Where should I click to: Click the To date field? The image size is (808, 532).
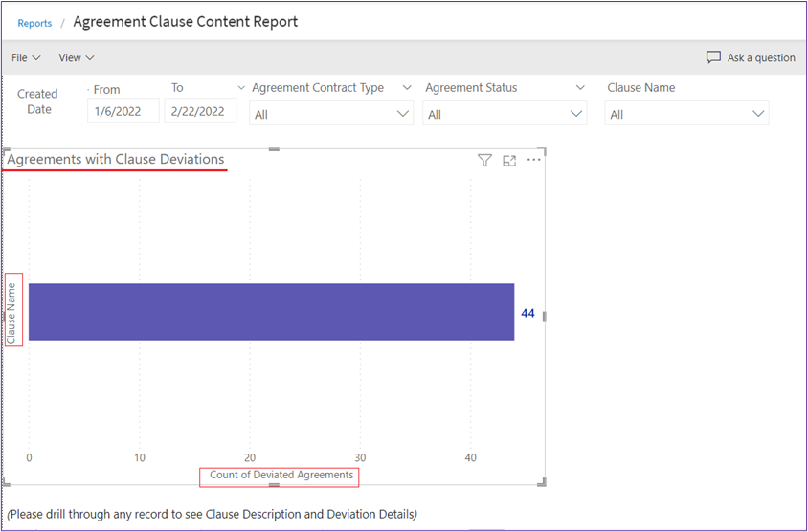(199, 111)
